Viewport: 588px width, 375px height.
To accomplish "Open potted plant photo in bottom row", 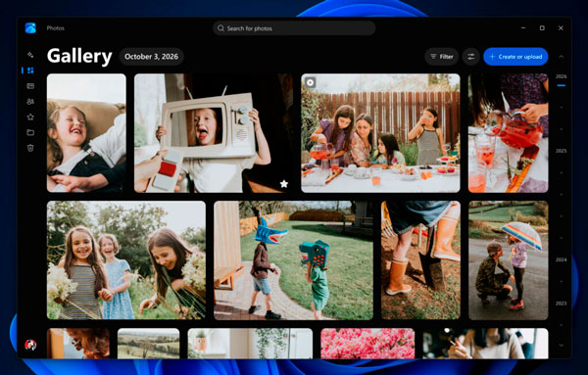I will [250, 344].
